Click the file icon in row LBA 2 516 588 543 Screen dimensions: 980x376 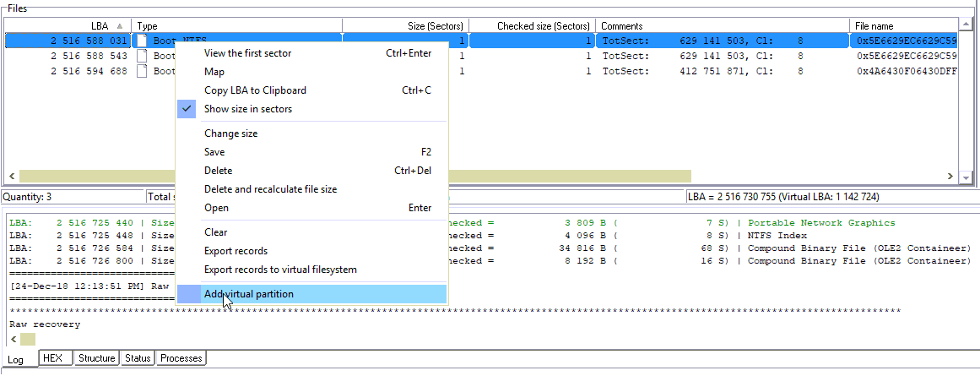coord(143,56)
